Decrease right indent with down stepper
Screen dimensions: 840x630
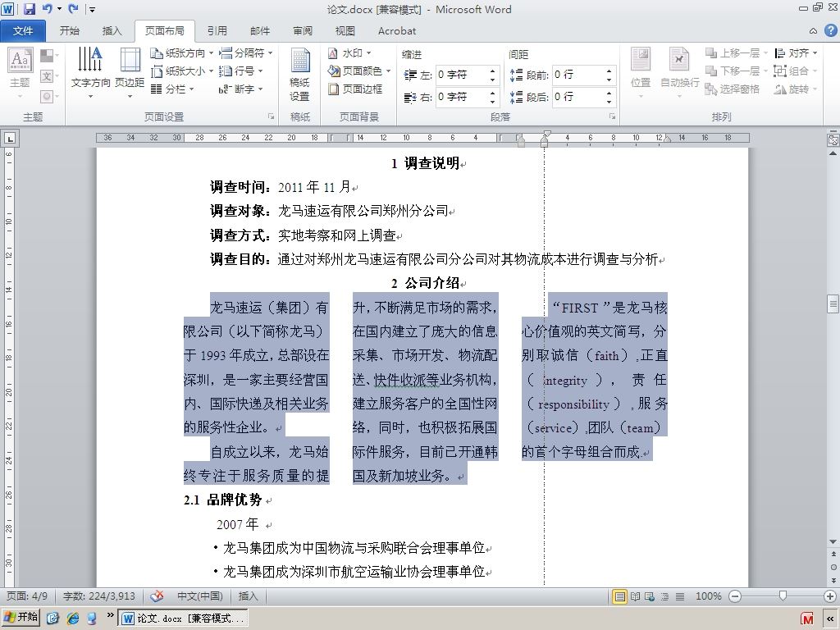click(x=492, y=102)
